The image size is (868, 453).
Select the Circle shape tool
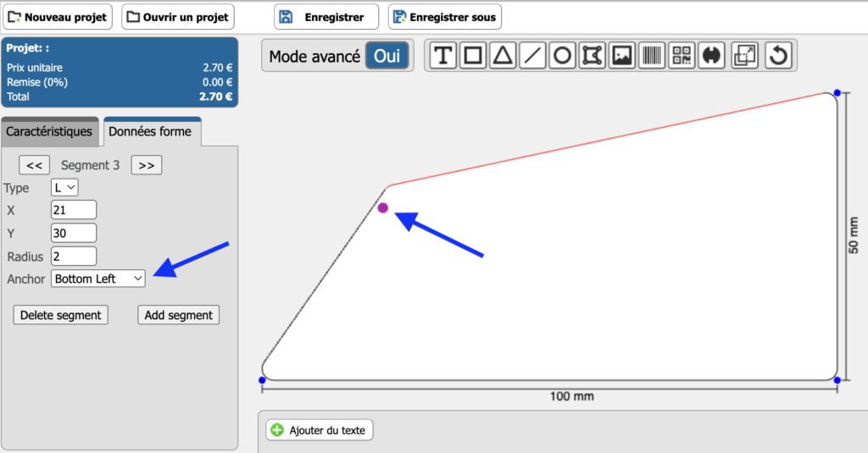(x=563, y=55)
